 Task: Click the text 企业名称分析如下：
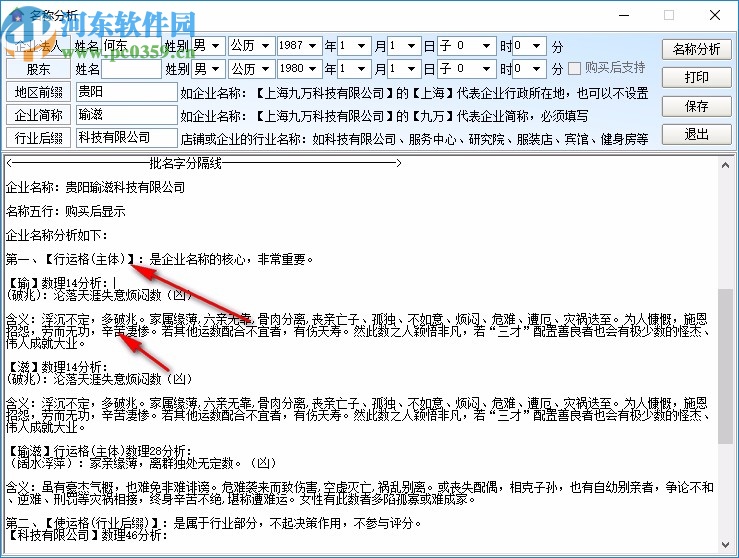(x=57, y=236)
